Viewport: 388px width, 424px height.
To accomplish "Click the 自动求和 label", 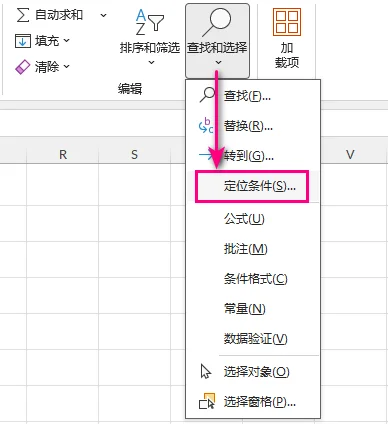I will (59, 15).
